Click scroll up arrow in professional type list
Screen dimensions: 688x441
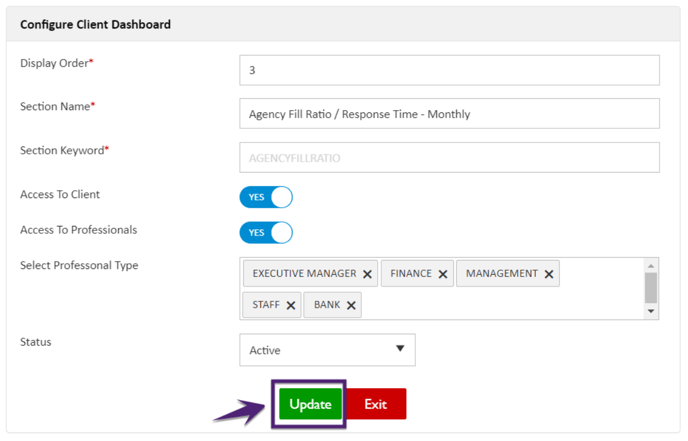pos(651,265)
